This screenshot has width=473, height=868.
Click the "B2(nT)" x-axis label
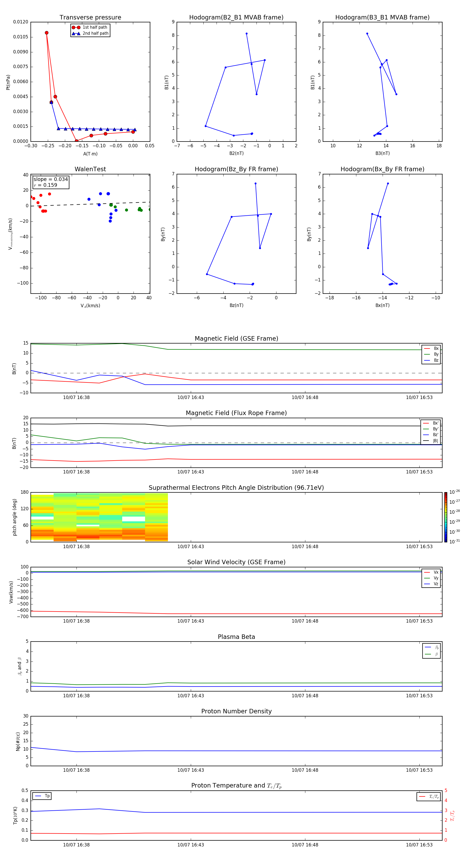236,153
